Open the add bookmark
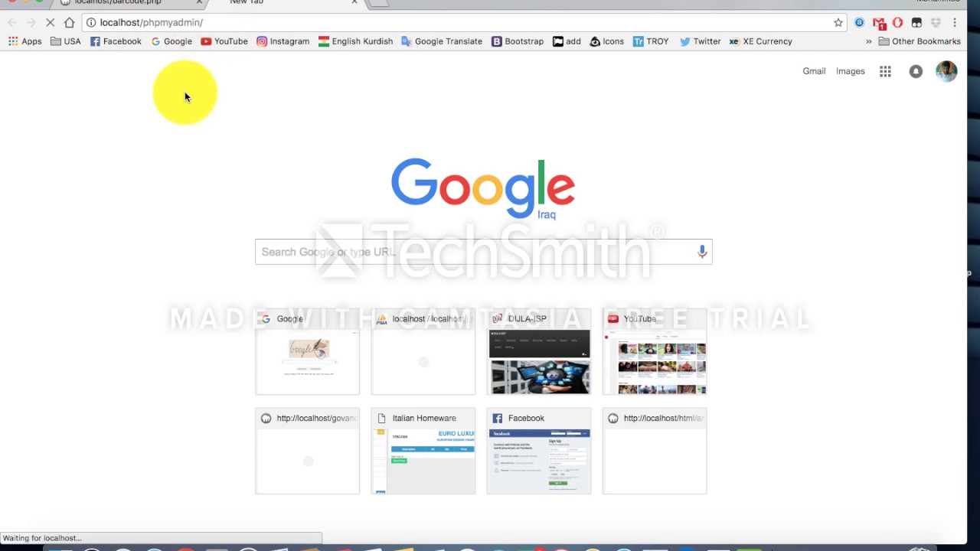This screenshot has height=551, width=980. pyautogui.click(x=567, y=41)
